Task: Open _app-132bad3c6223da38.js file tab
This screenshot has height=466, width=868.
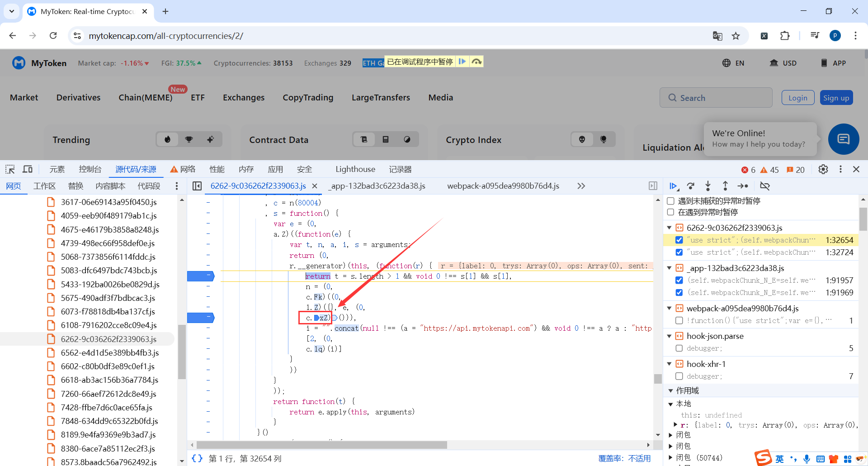Action: (377, 186)
